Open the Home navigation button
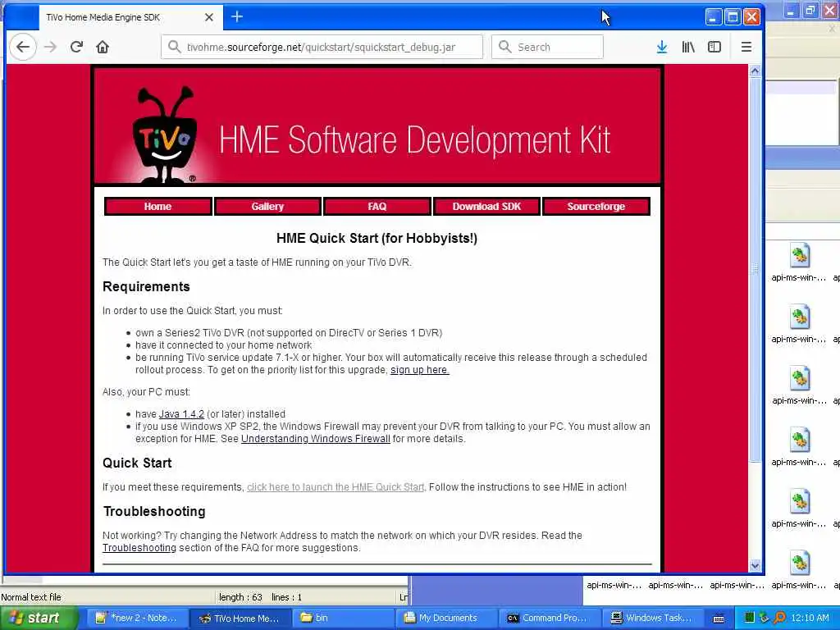The width and height of the screenshot is (840, 630). coord(158,206)
